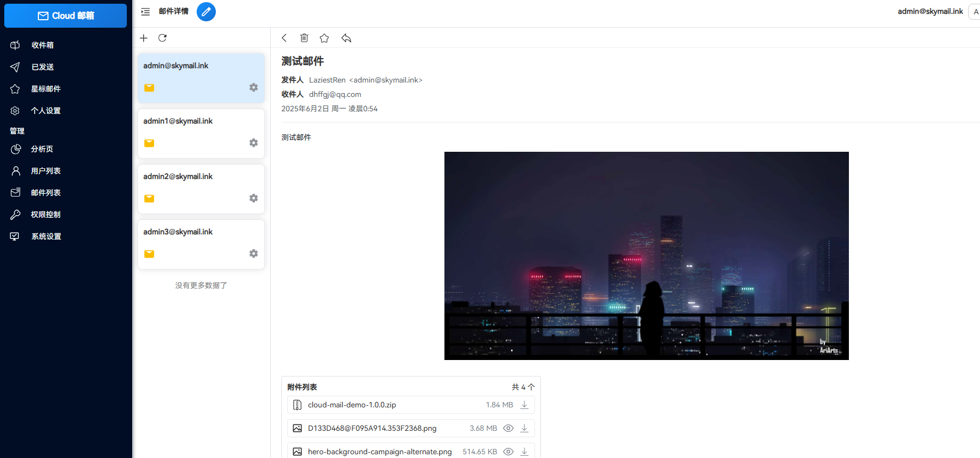The height and width of the screenshot is (458, 980).
Task: Select the admin2@skymail.ink account card
Action: point(201,189)
